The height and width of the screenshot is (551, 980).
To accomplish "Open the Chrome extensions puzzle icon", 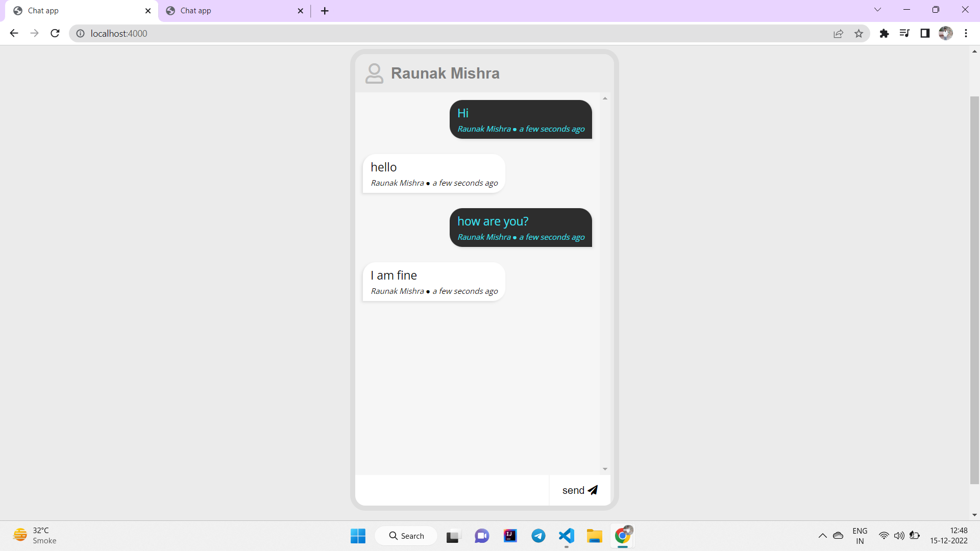I will click(885, 33).
